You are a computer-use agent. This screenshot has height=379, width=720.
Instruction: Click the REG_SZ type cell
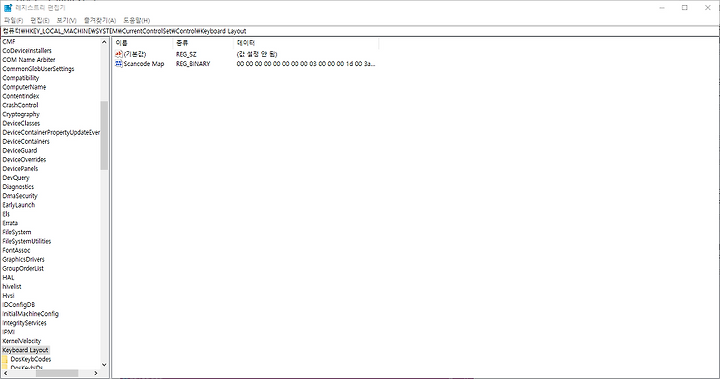(x=186, y=54)
